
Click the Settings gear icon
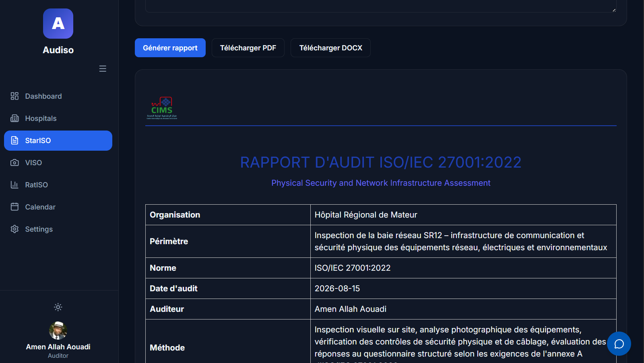(x=14, y=229)
